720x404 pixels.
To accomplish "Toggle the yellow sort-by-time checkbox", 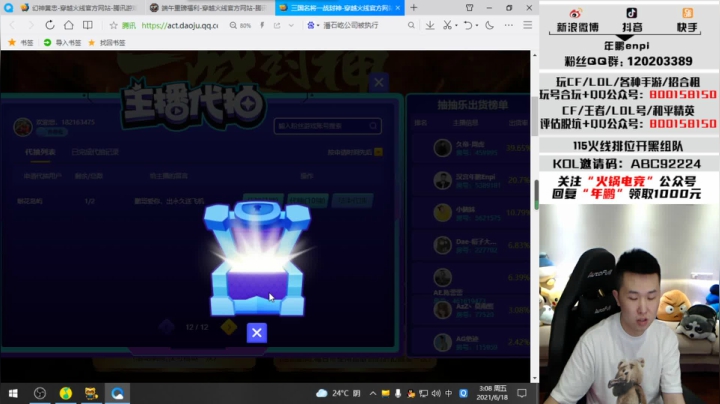I will 378,152.
